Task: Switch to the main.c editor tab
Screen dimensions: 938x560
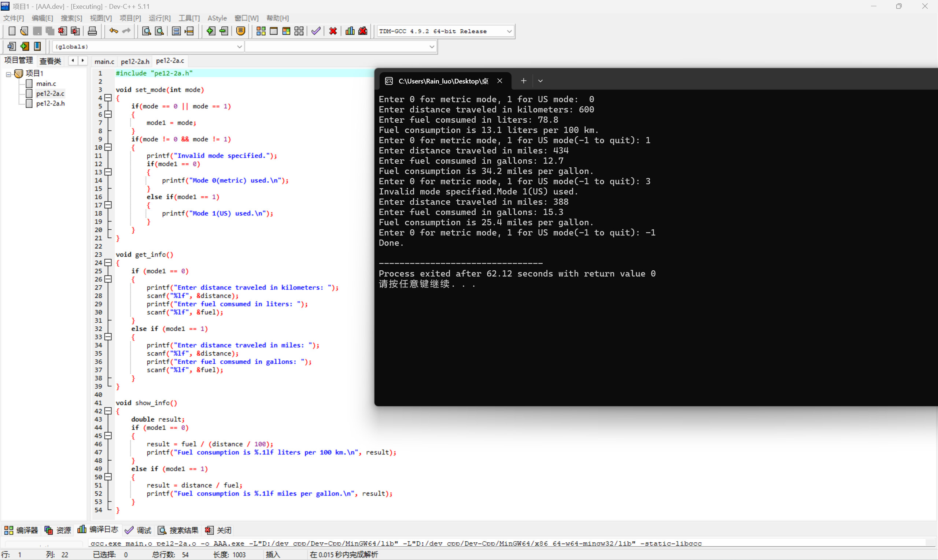Action: point(104,61)
